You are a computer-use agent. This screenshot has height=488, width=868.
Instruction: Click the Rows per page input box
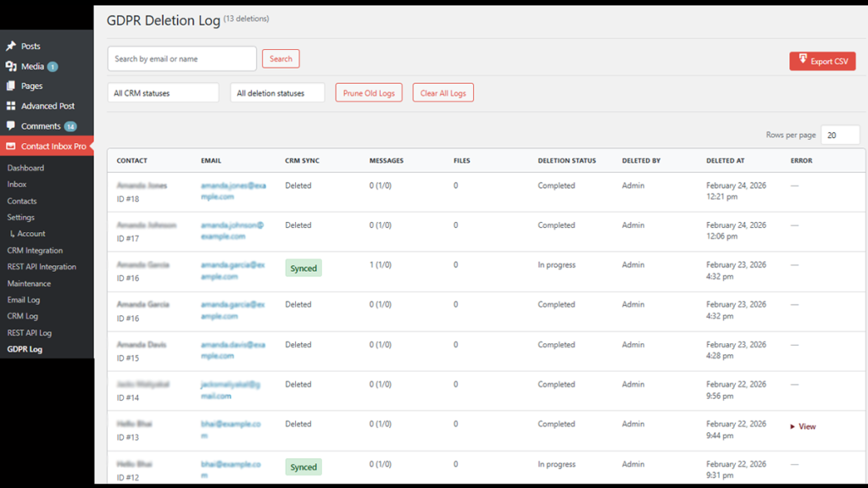pos(840,136)
